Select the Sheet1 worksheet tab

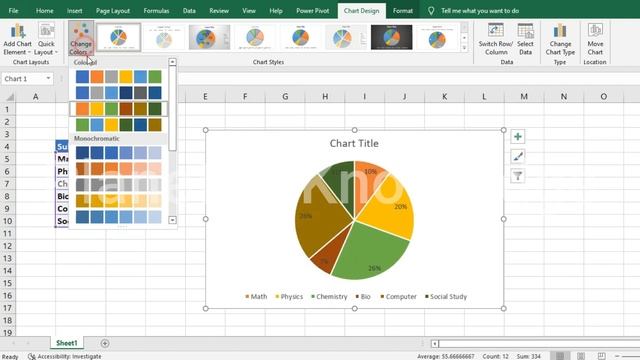67,343
